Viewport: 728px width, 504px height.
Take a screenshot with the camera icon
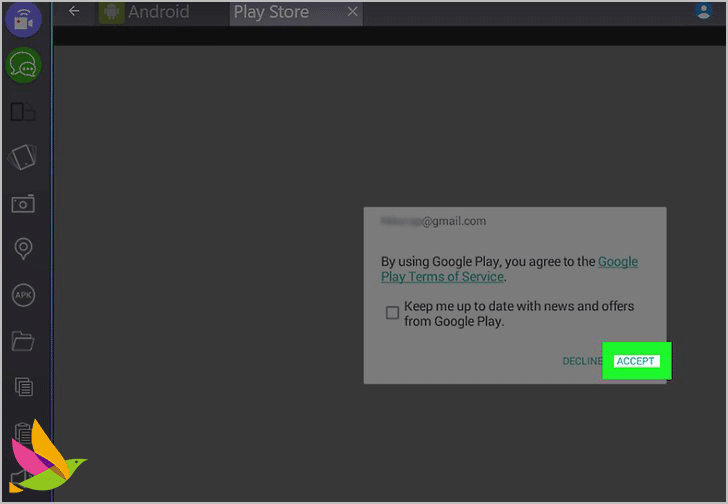coord(23,204)
